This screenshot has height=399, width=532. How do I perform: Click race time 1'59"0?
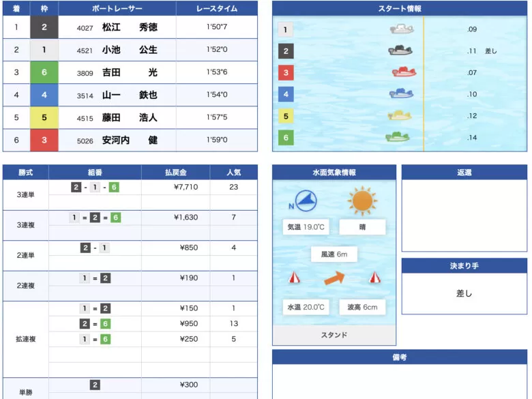[217, 140]
